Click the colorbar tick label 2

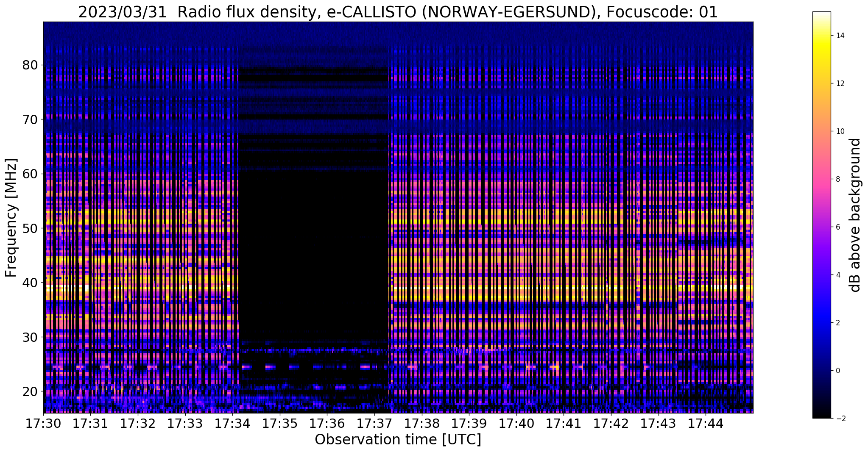pyautogui.click(x=837, y=323)
